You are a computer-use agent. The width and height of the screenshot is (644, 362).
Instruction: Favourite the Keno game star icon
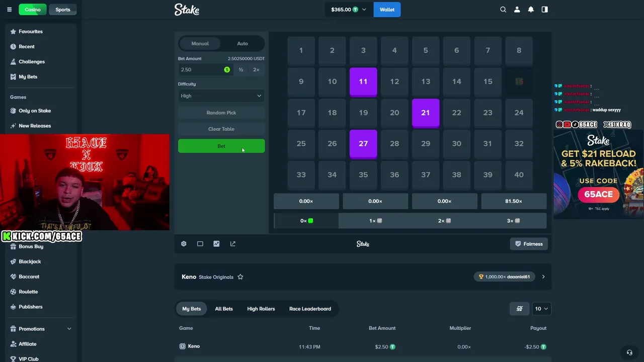click(240, 277)
